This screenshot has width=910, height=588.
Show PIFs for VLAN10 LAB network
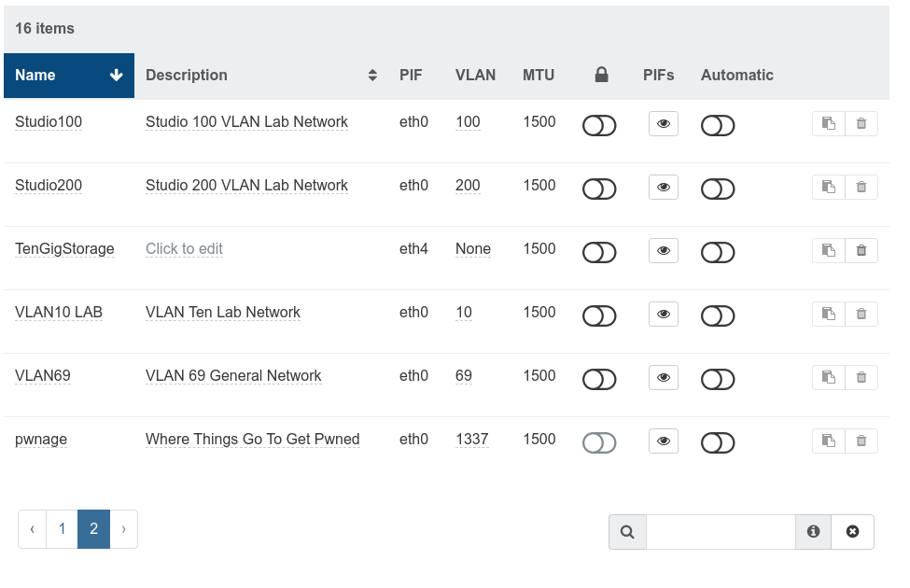point(663,314)
